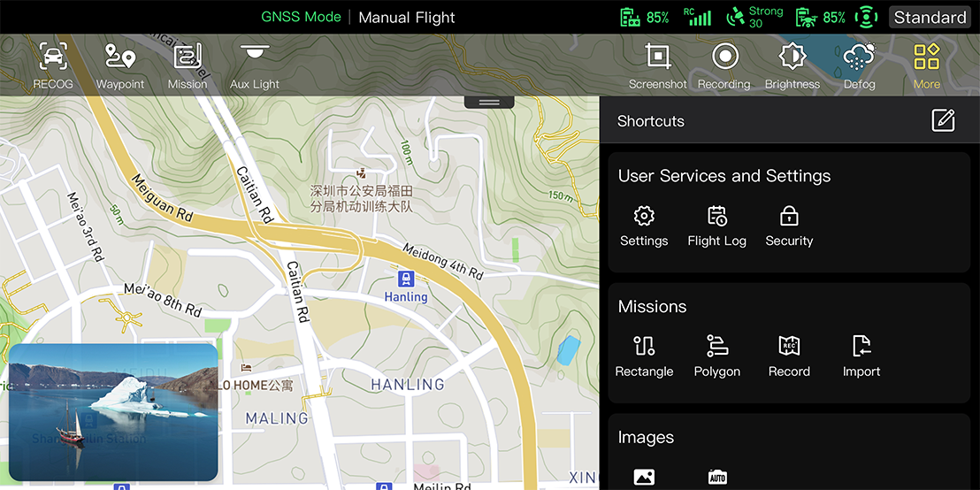Create a Rectangle mission
This screenshot has height=490, width=980.
pyautogui.click(x=644, y=356)
